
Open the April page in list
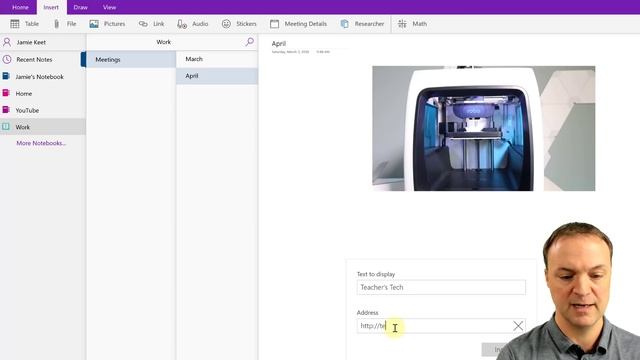tap(217, 76)
